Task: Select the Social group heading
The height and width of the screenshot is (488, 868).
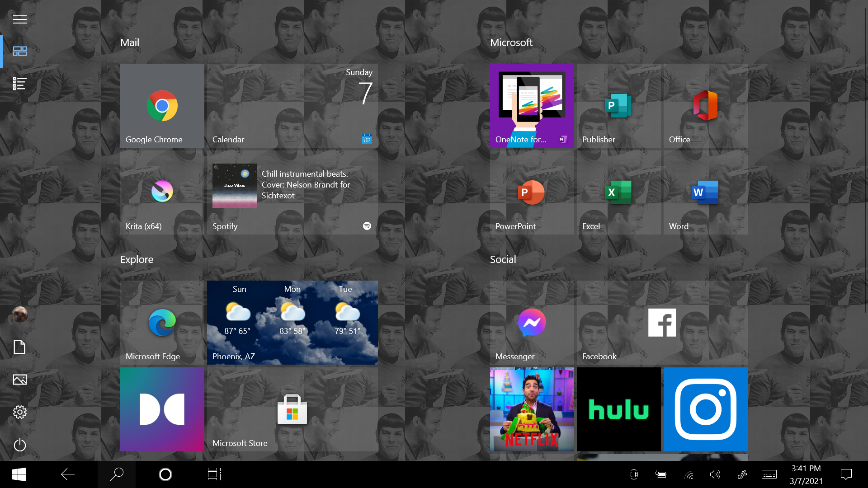Action: point(503,259)
